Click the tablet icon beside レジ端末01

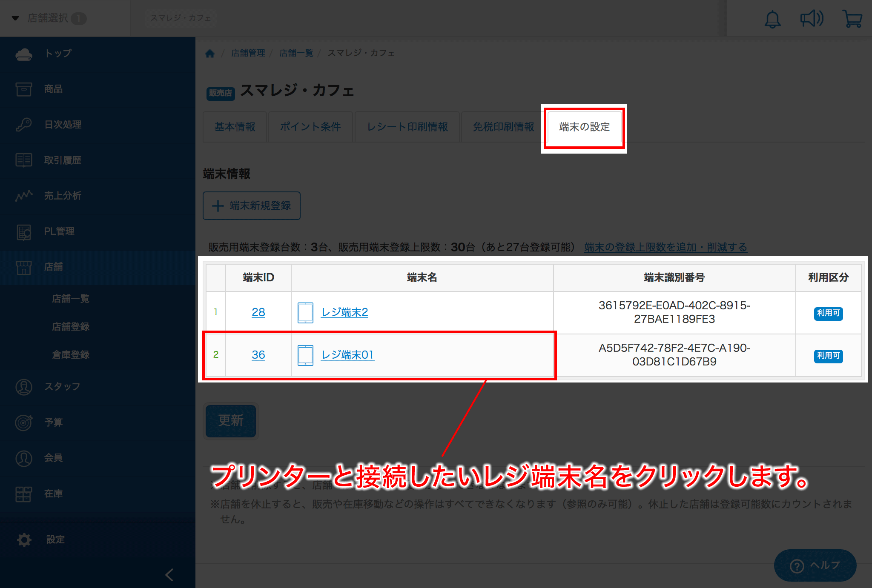point(305,355)
